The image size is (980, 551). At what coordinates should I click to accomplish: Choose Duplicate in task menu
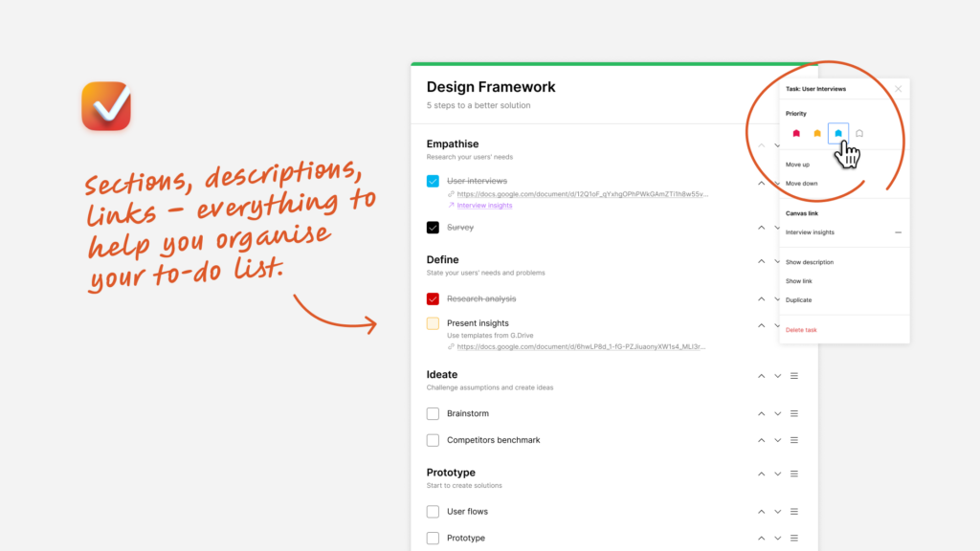(799, 299)
